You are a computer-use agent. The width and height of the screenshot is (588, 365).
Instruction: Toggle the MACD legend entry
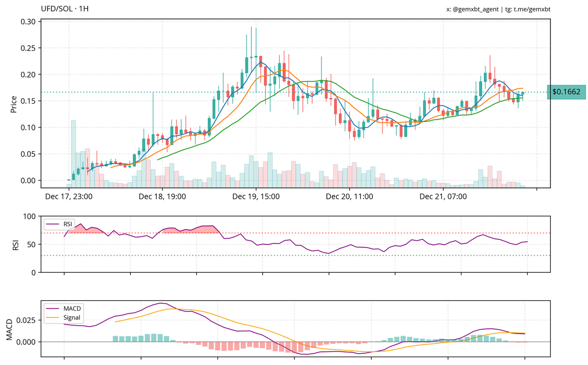pyautogui.click(x=73, y=309)
